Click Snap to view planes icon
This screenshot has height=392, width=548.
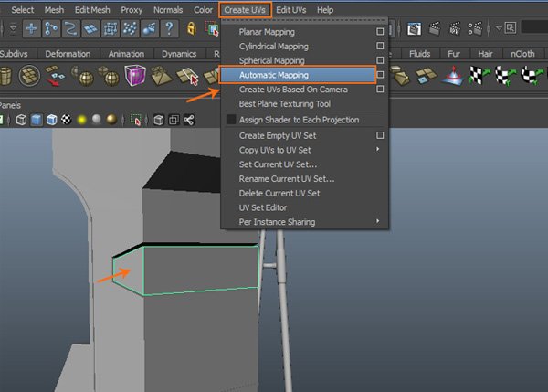pyautogui.click(x=90, y=28)
